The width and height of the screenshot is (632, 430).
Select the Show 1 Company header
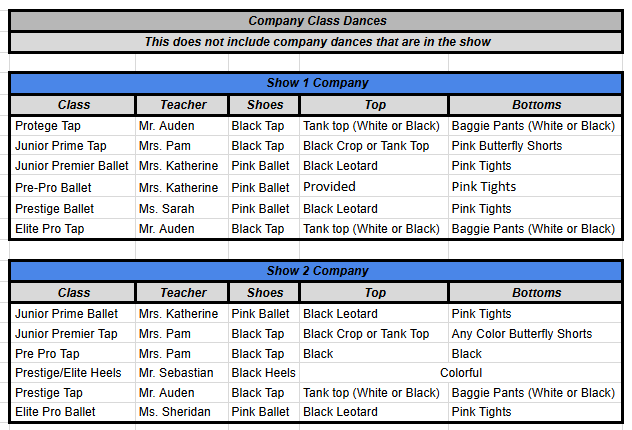coord(316,83)
